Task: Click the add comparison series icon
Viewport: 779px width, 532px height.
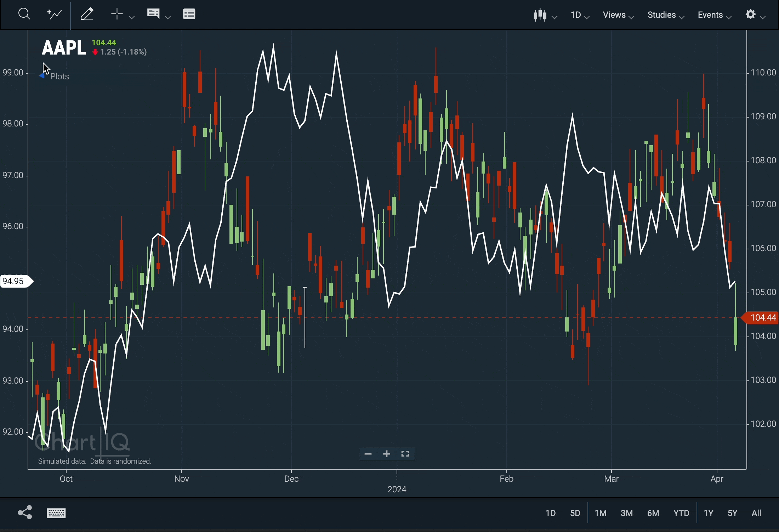Action: pyautogui.click(x=55, y=14)
